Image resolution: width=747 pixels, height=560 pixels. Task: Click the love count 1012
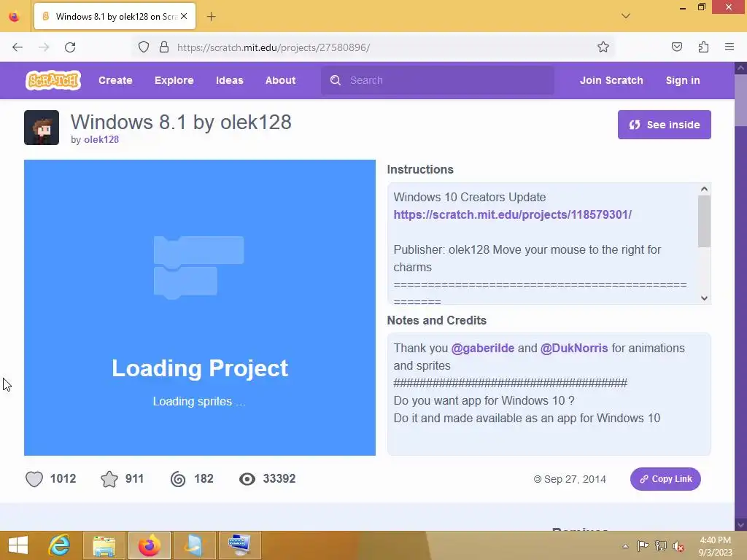tap(63, 478)
